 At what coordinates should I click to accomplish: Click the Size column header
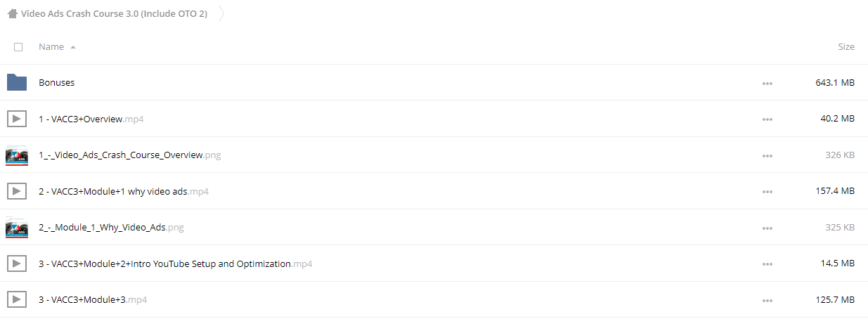[846, 47]
